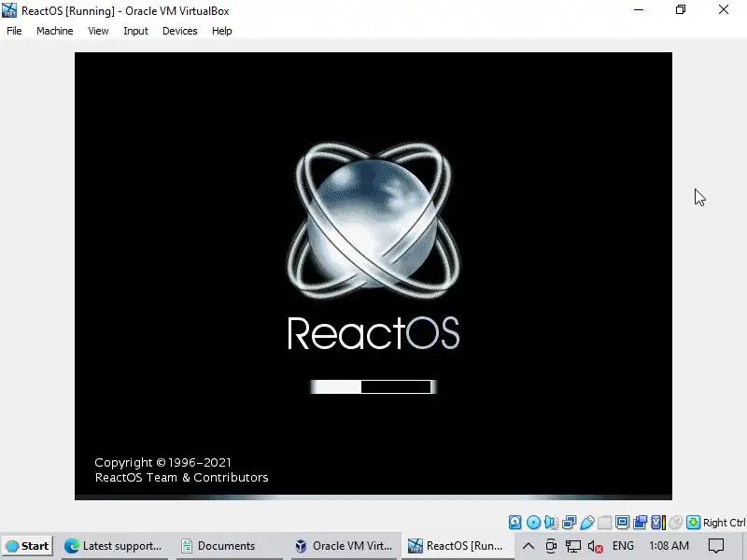This screenshot has height=560, width=747.
Task: Click the recording indicator icon
Action: coord(640,523)
